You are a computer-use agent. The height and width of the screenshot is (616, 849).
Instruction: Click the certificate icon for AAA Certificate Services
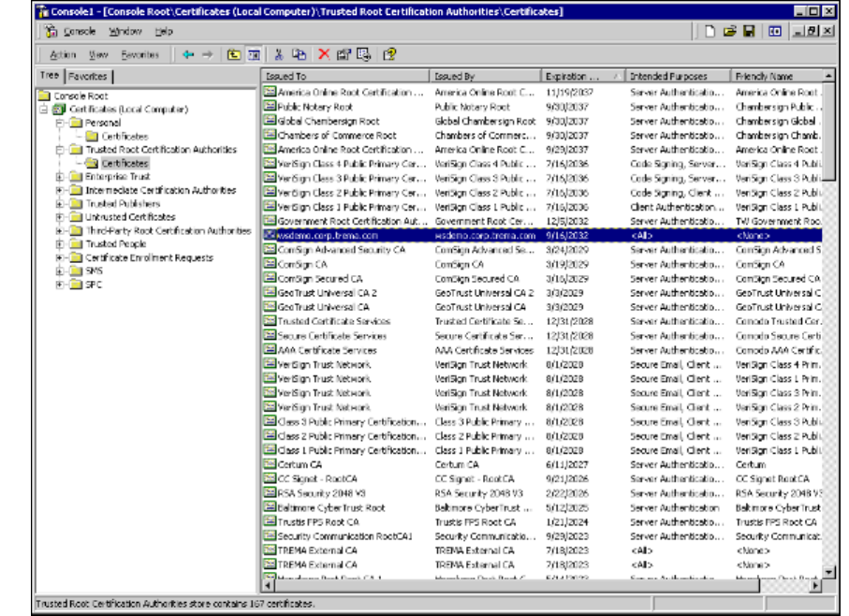click(270, 350)
